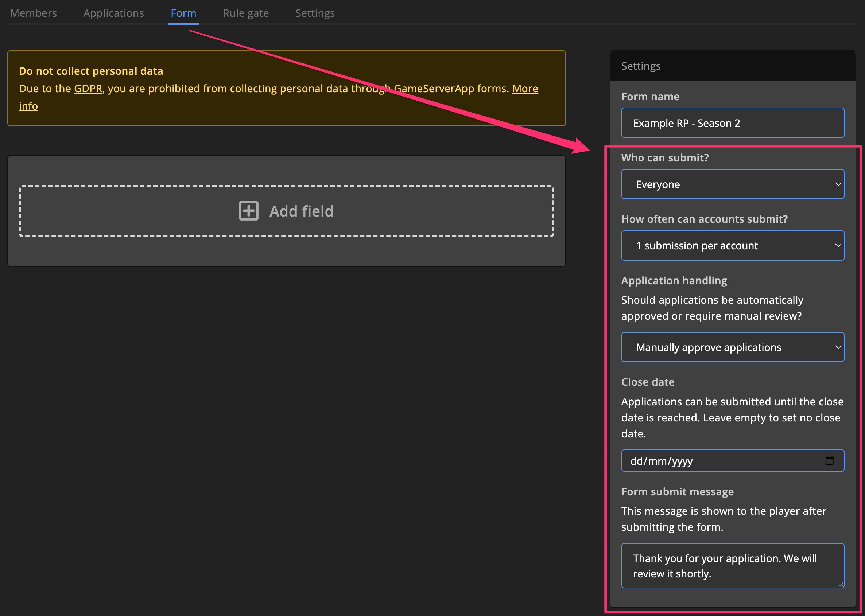Open the submissions per account dropdown

pos(732,245)
